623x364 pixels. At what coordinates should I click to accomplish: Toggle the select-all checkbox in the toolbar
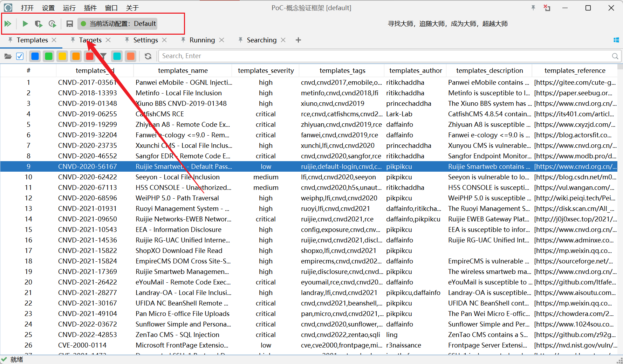point(20,56)
